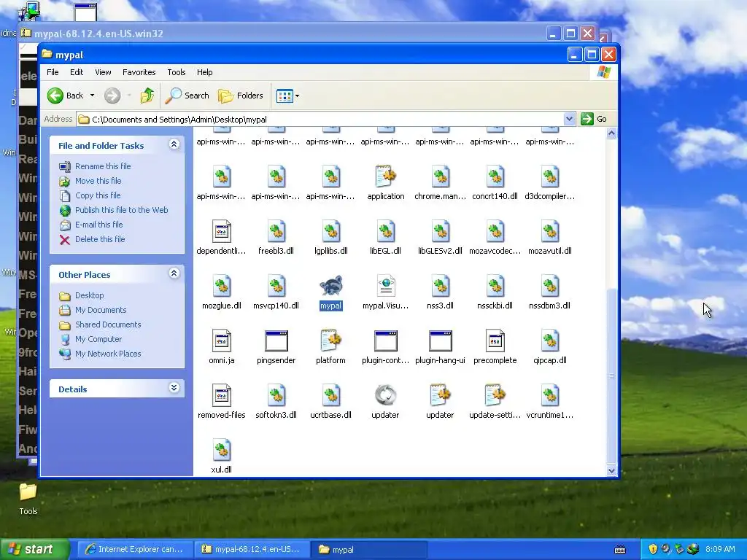Select the freebl3.dll file icon
The width and height of the screenshot is (747, 560).
[276, 231]
